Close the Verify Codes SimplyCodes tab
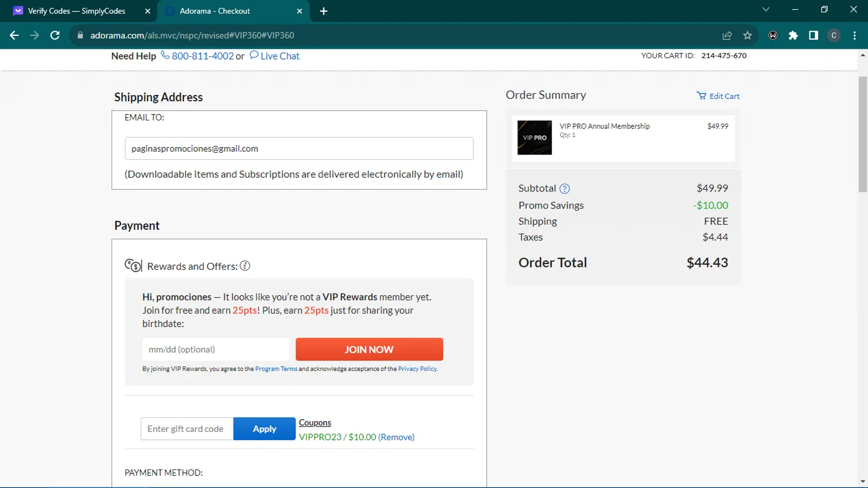Image resolution: width=868 pixels, height=488 pixels. coord(148,11)
